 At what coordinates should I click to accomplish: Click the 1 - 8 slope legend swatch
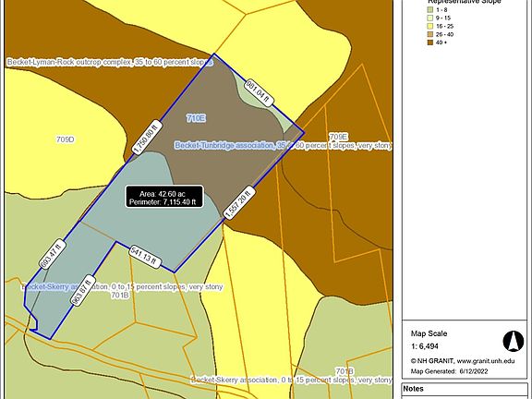click(430, 10)
